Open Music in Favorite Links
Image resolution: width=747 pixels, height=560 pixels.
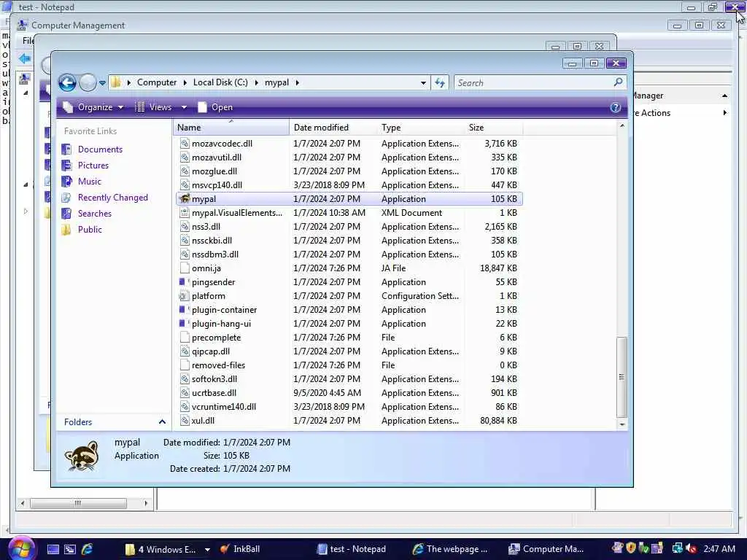click(x=90, y=182)
